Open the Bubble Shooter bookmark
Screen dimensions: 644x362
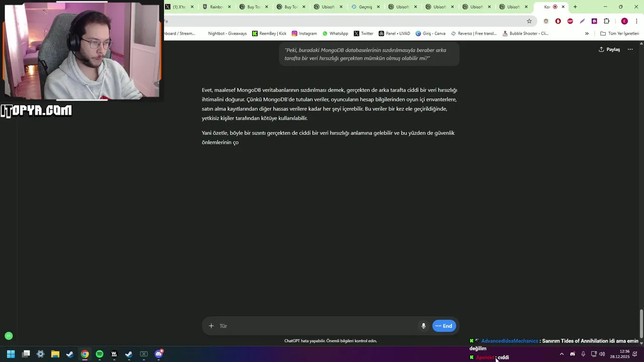pos(526,34)
